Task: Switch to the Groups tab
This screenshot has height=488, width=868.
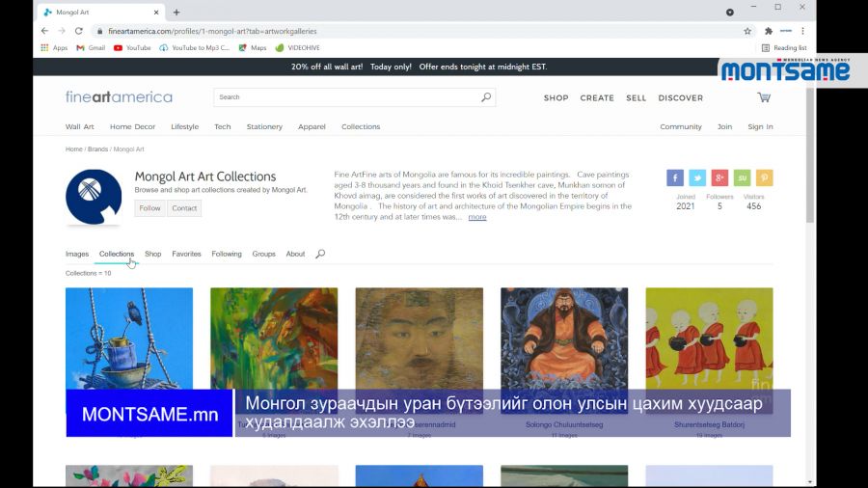Action: coord(263,254)
